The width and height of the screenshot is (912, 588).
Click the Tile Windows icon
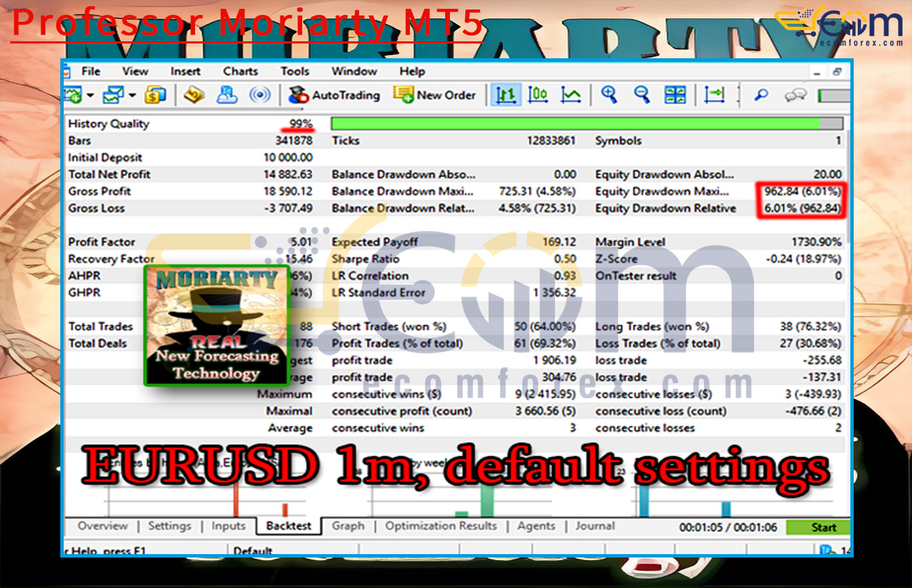point(675,96)
